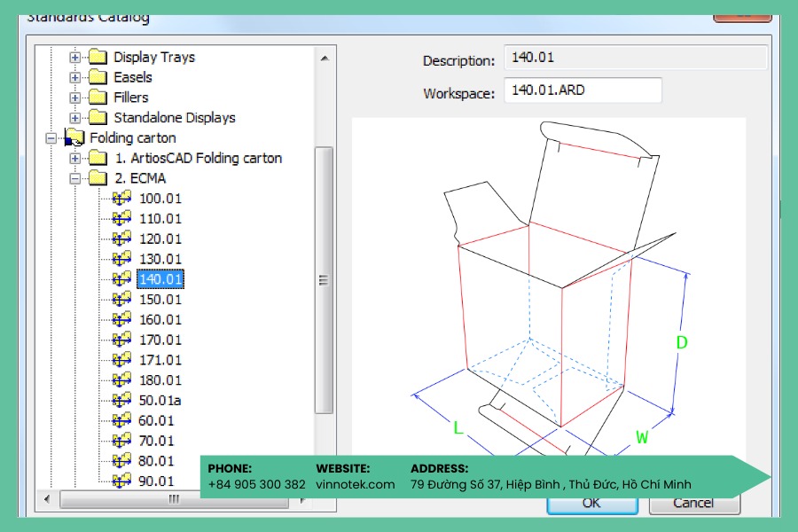Select the 90.01 standard
Viewport: 798px width, 532px height.
pos(156,481)
